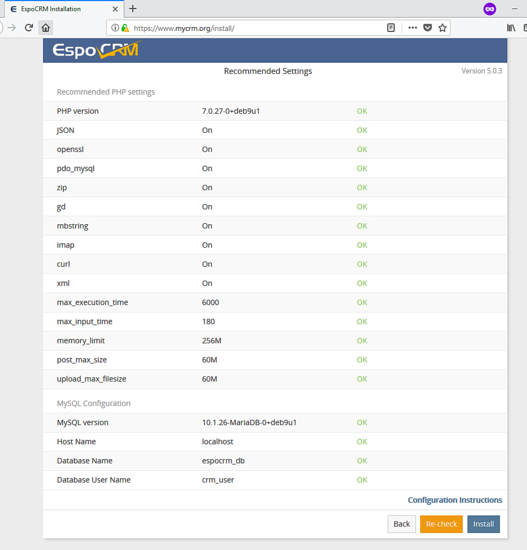Image resolution: width=527 pixels, height=550 pixels.
Task: Click the 'upload_max_filesize' label
Action: point(91,379)
